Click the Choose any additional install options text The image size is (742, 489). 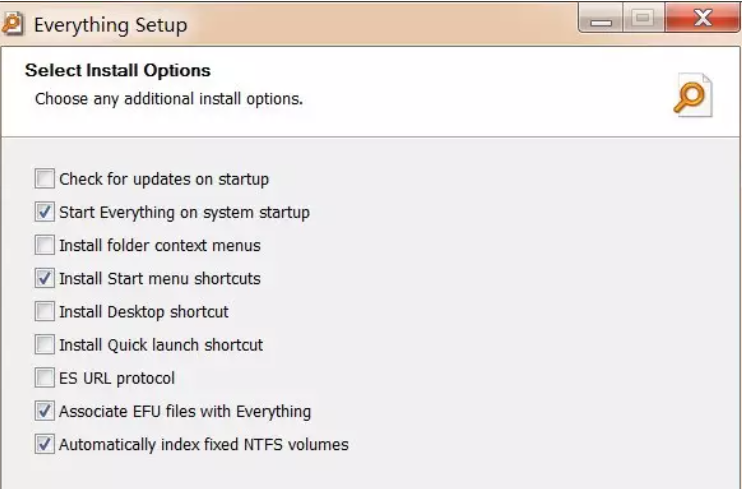[169, 99]
